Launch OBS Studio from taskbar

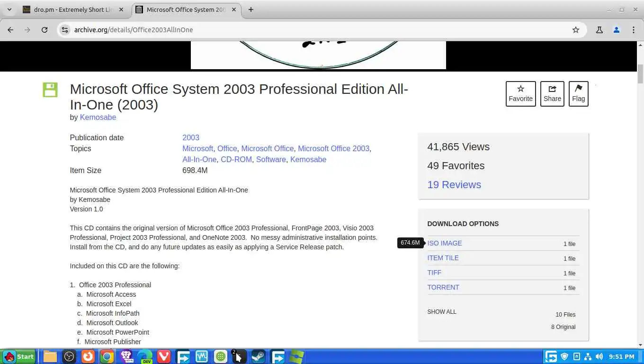click(69, 356)
